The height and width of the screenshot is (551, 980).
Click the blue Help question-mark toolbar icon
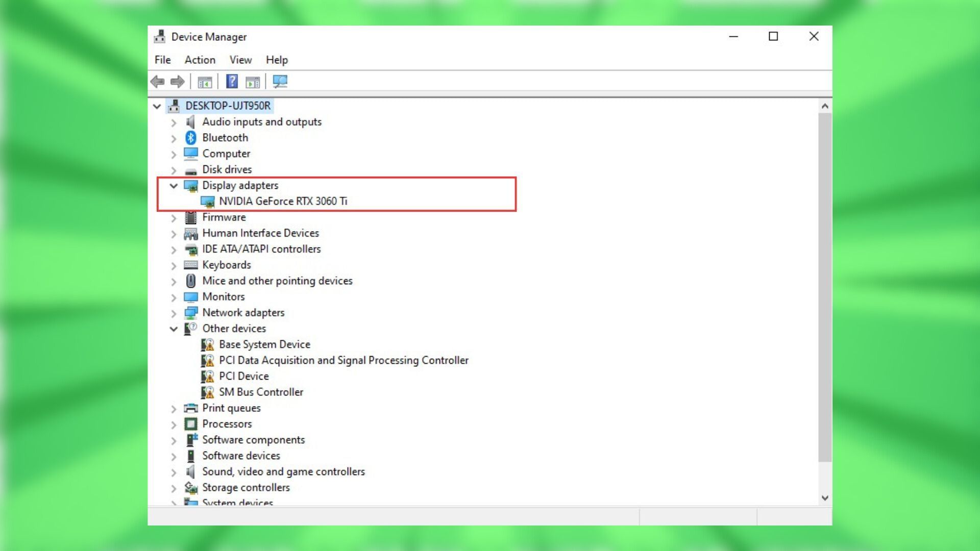(232, 82)
